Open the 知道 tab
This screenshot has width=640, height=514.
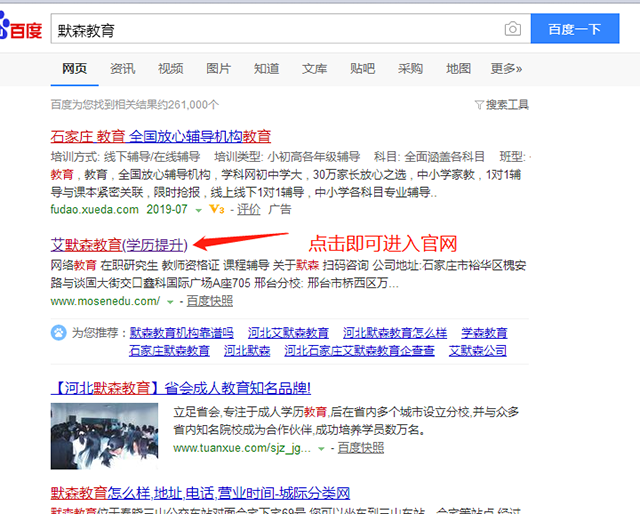[267, 69]
